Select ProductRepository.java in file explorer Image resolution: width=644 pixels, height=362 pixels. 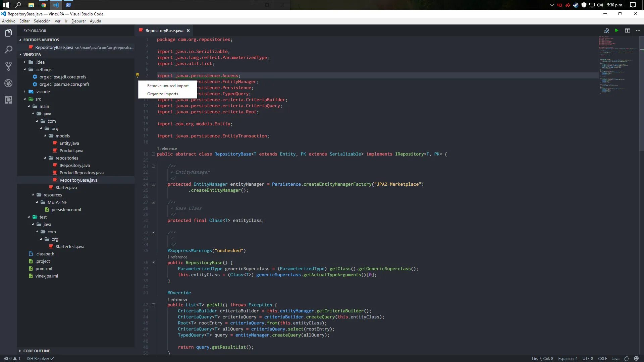point(82,172)
